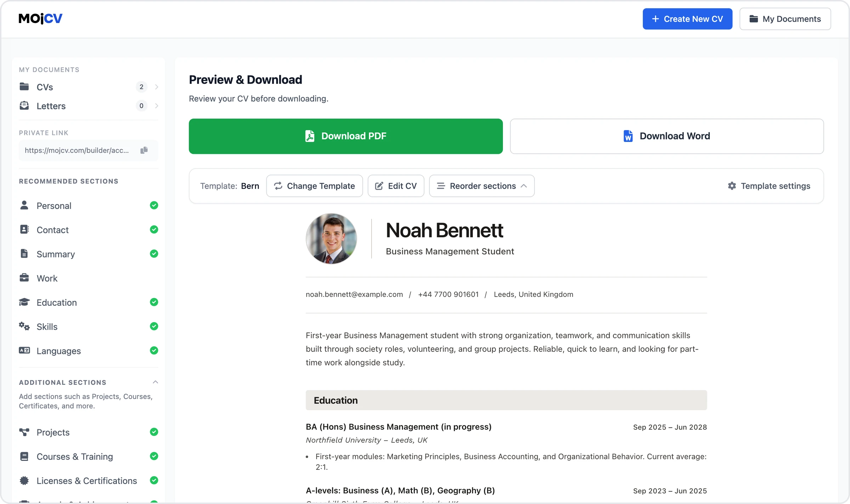This screenshot has width=850, height=504.
Task: Click the Letters envelope icon
Action: [24, 106]
